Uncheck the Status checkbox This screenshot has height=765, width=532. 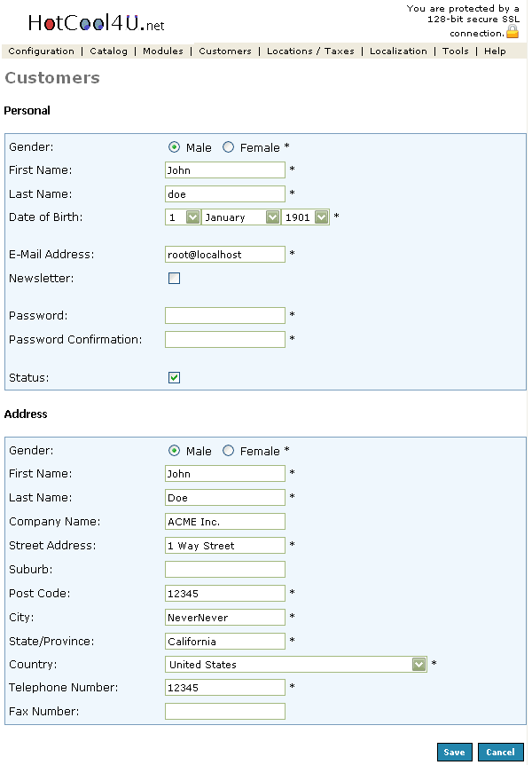[x=175, y=377]
